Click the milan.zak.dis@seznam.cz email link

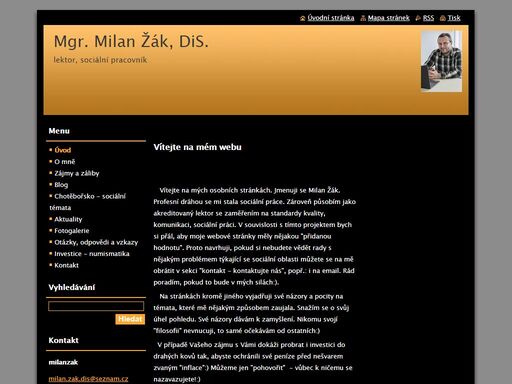click(88, 379)
